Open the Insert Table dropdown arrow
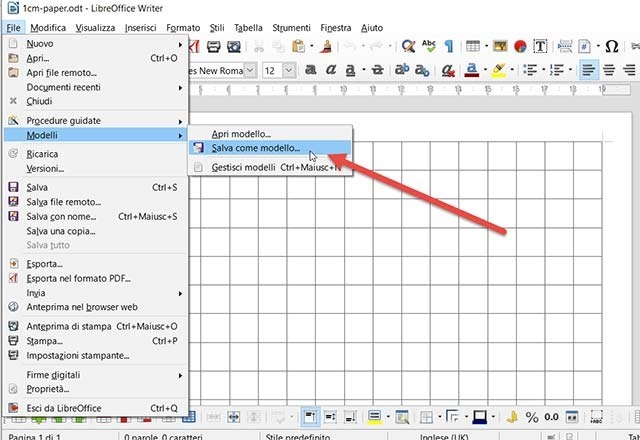Image resolution: width=640 pixels, height=440 pixels. (486, 46)
